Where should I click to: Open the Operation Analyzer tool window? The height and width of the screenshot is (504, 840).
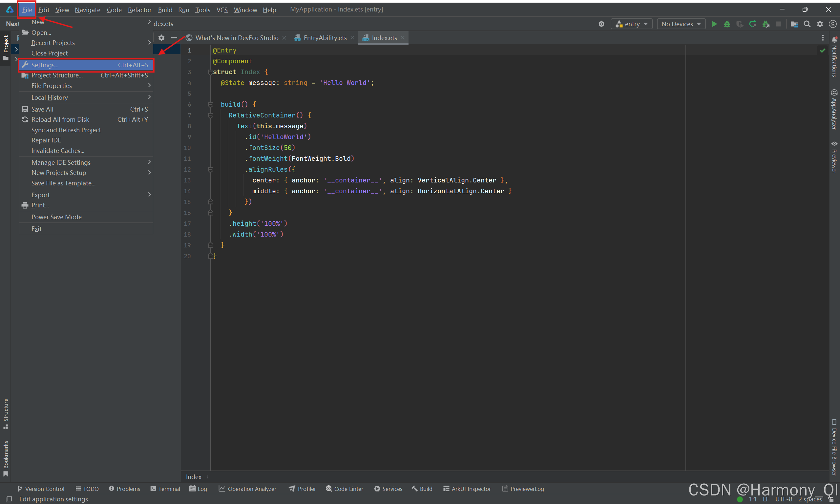[247, 489]
